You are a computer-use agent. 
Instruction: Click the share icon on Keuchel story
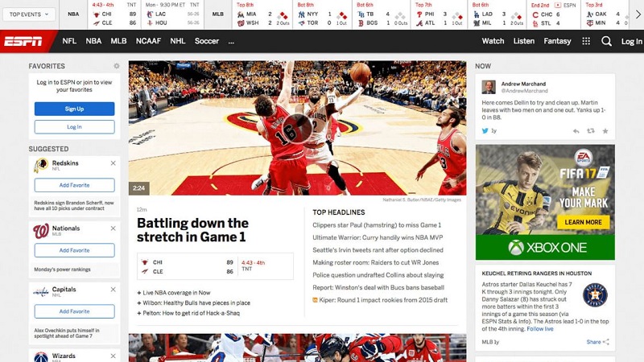(x=606, y=342)
